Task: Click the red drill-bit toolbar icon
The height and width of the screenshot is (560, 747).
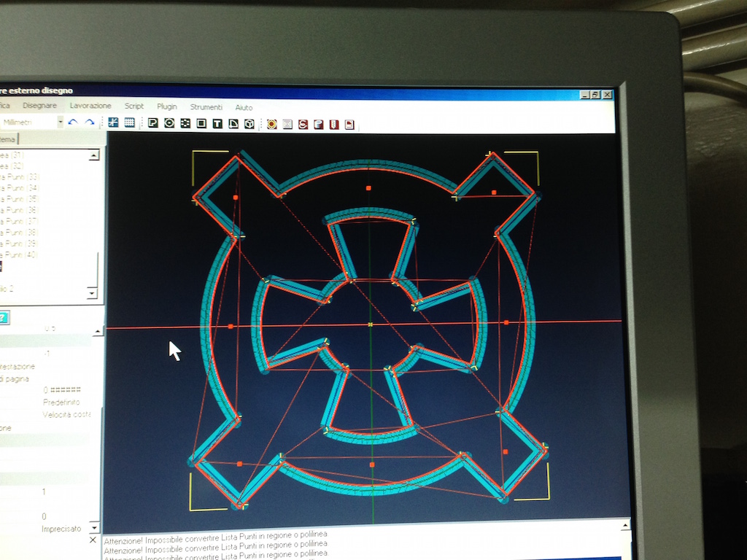Action: (334, 125)
